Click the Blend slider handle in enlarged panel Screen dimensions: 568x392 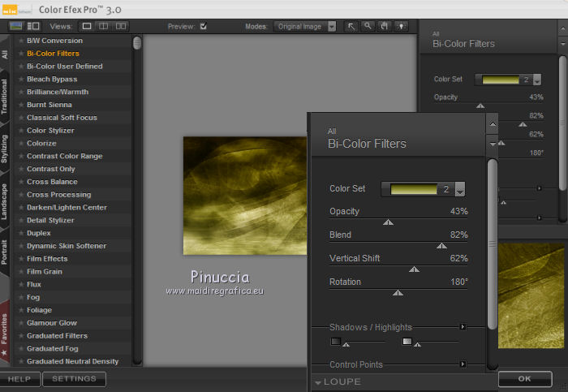coord(441,246)
